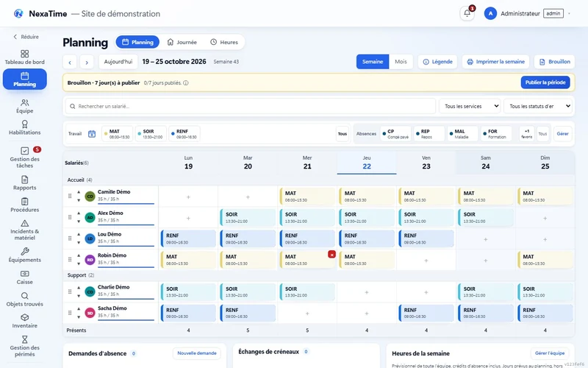Open the Tous les services dropdown
Screen dimensions: 588x368
click(x=470, y=106)
